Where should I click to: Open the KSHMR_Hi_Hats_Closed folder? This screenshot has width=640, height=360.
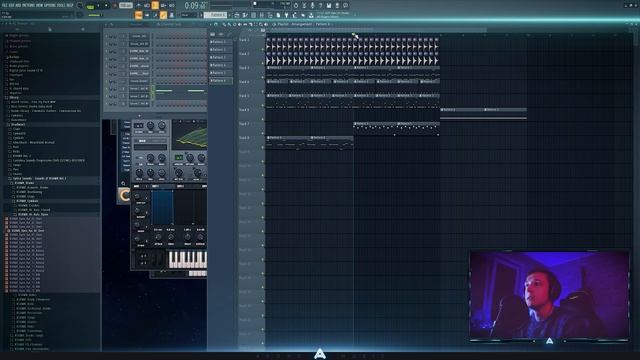[x=34, y=210]
